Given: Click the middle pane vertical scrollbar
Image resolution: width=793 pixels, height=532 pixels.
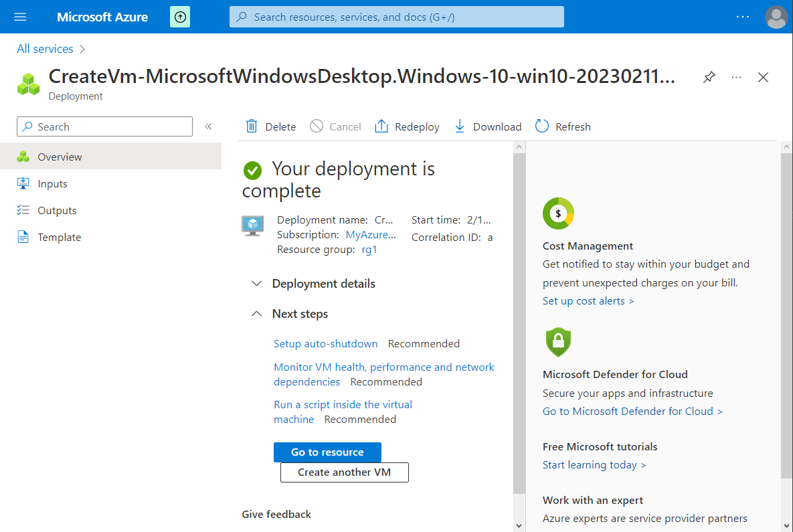Looking at the screenshot, I should click(519, 323).
